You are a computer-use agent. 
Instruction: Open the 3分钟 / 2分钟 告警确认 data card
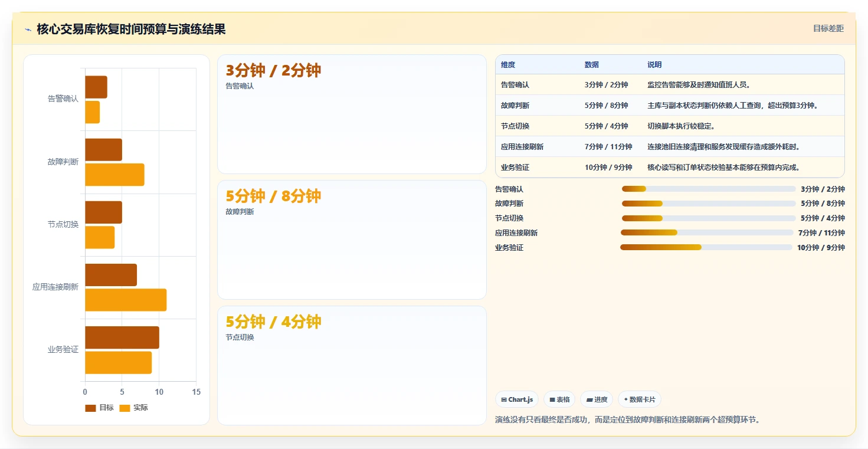[x=352, y=114]
